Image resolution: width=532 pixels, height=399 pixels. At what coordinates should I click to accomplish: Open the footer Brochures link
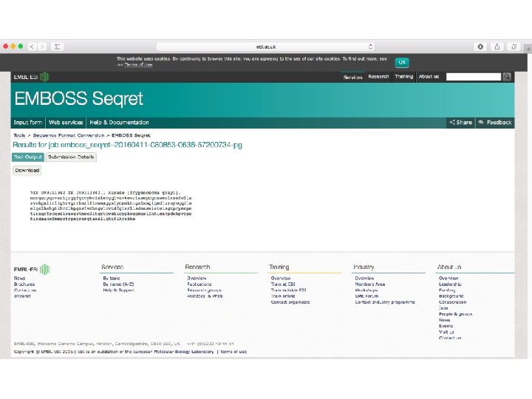coord(24,284)
